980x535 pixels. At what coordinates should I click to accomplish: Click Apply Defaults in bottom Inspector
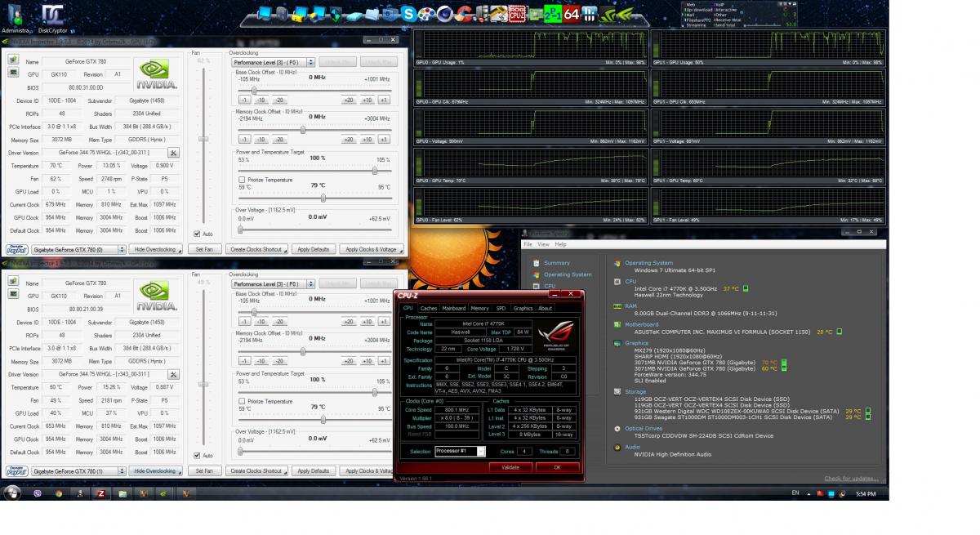point(313,471)
